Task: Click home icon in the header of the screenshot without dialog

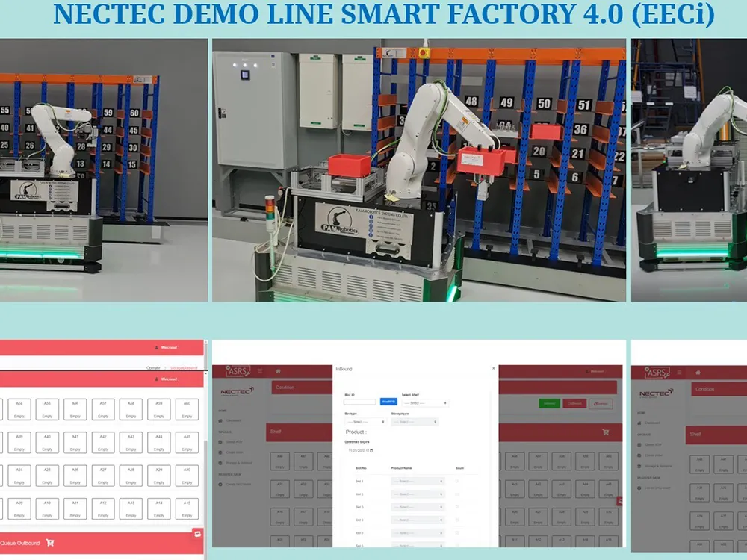Action: click(x=698, y=373)
